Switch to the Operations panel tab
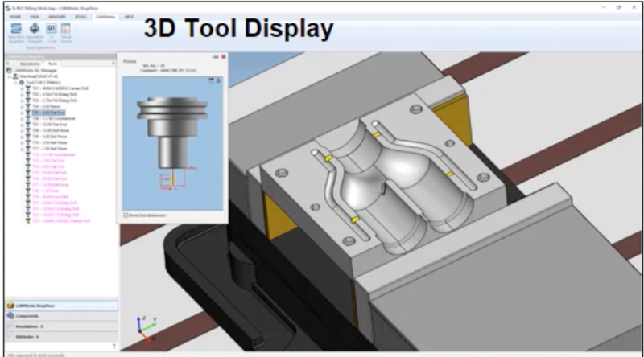The height and width of the screenshot is (357, 644). click(x=30, y=64)
